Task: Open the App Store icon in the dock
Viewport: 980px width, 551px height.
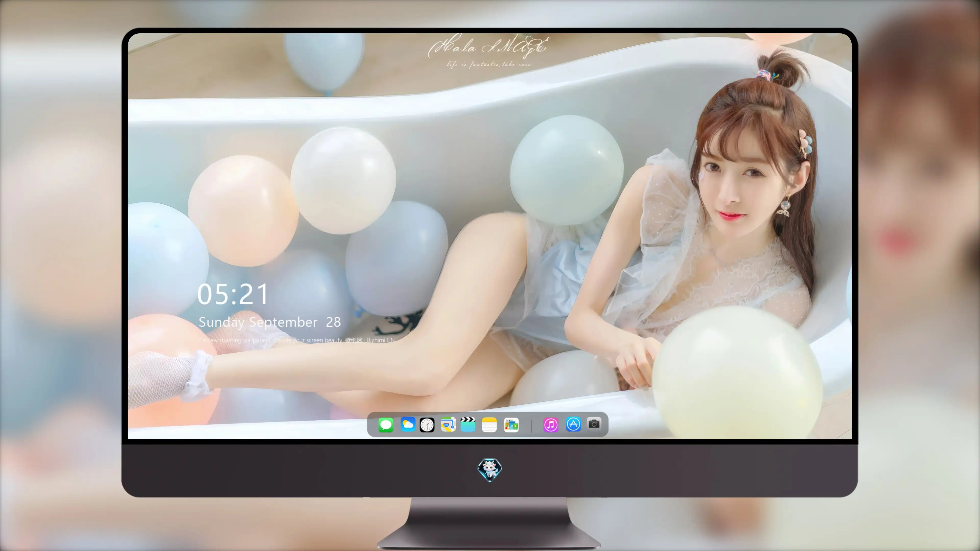Action: click(573, 424)
